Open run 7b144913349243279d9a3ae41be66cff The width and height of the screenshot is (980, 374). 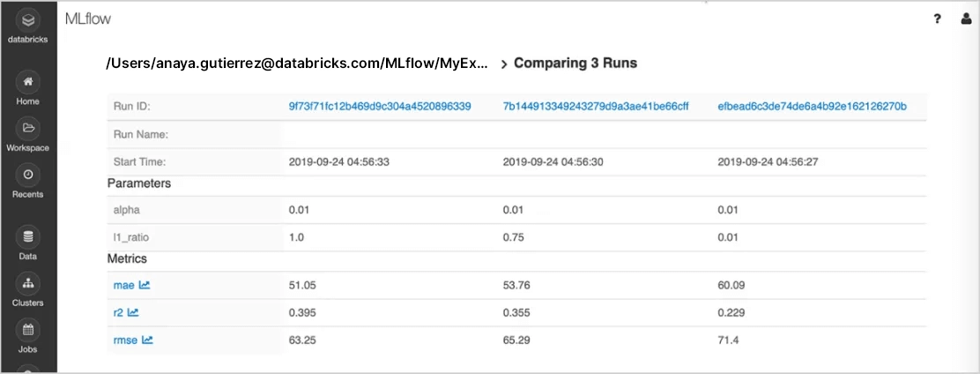pos(596,106)
